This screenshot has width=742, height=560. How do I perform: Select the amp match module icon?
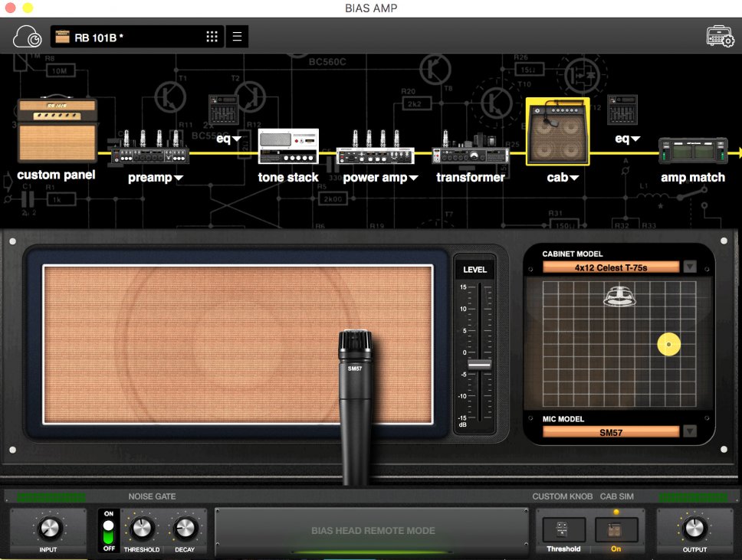click(692, 151)
